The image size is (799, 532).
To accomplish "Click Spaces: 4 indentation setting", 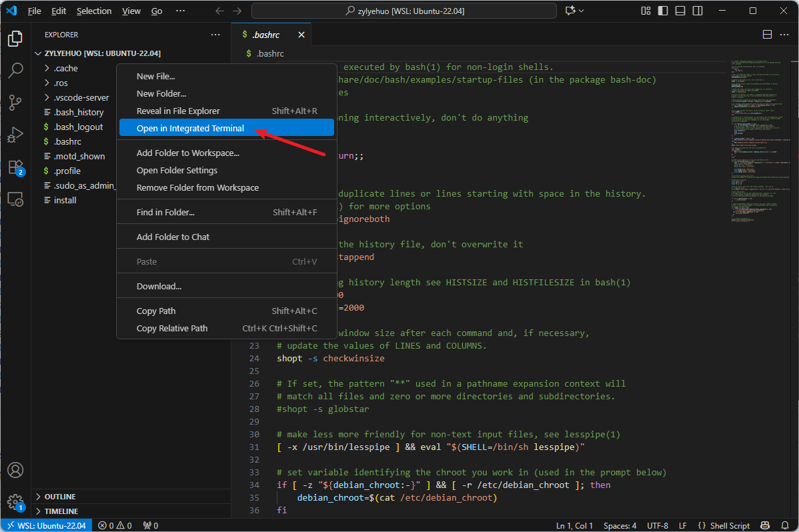I will click(620, 525).
